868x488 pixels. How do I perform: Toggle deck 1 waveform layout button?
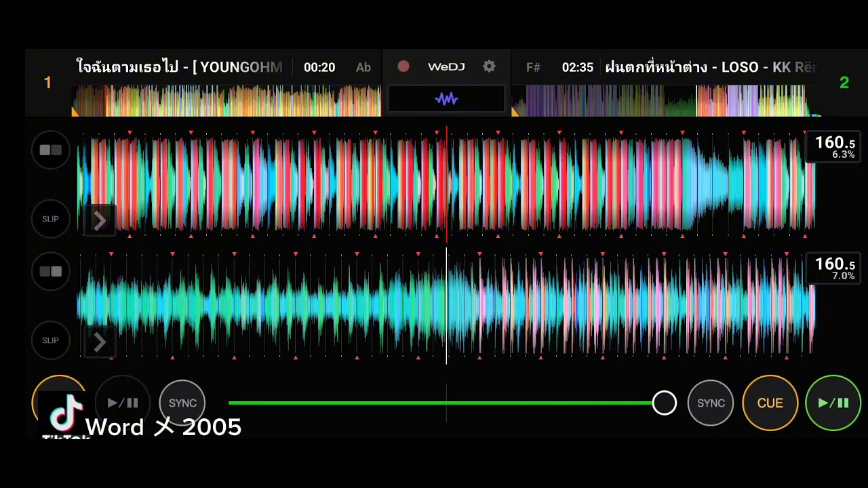pos(51,150)
